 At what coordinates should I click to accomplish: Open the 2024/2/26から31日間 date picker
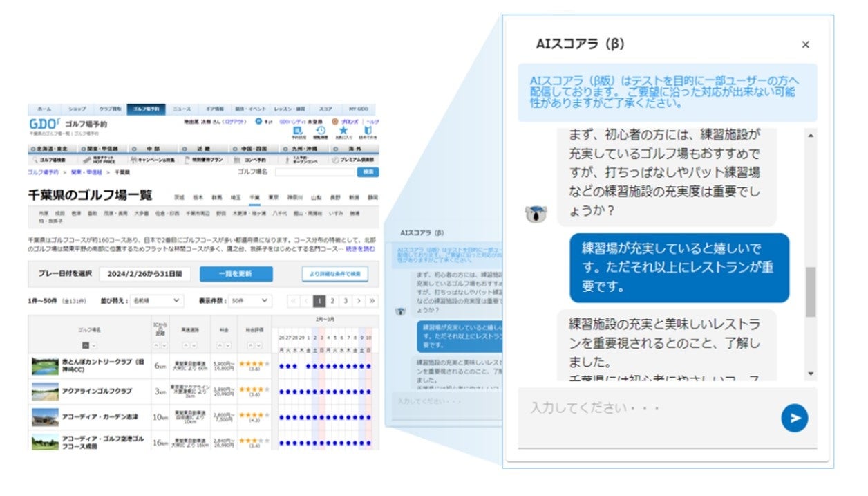[145, 274]
